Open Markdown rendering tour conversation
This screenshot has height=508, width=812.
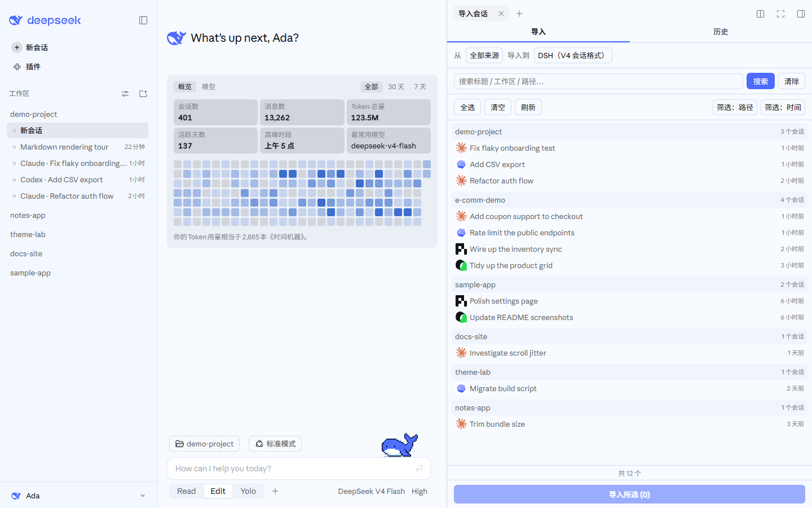[x=78, y=147]
